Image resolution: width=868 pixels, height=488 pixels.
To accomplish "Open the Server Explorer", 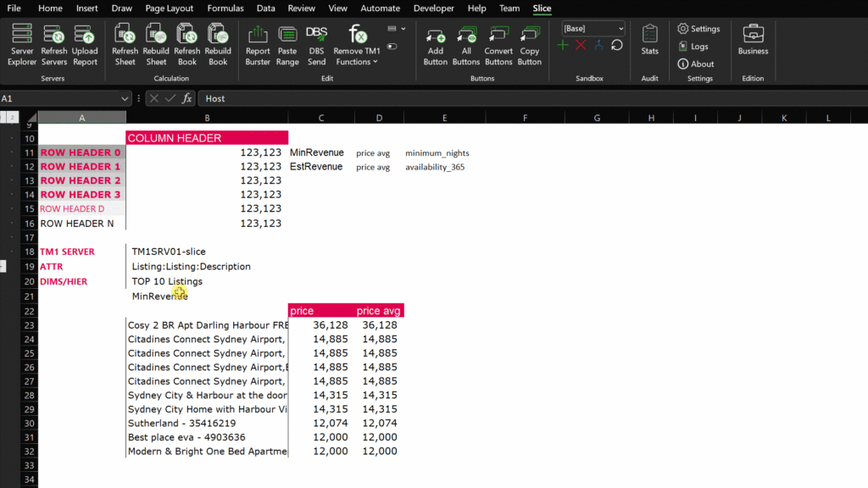I will click(22, 44).
